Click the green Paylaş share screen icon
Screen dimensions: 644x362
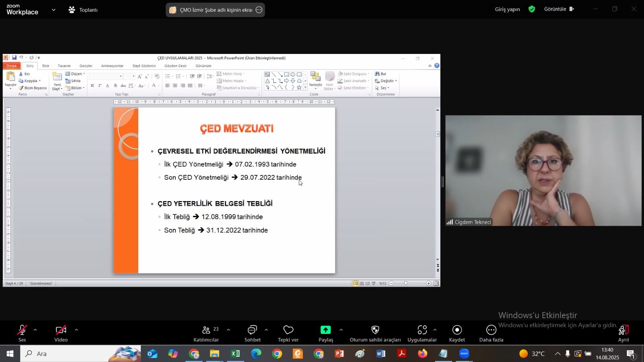(x=325, y=330)
